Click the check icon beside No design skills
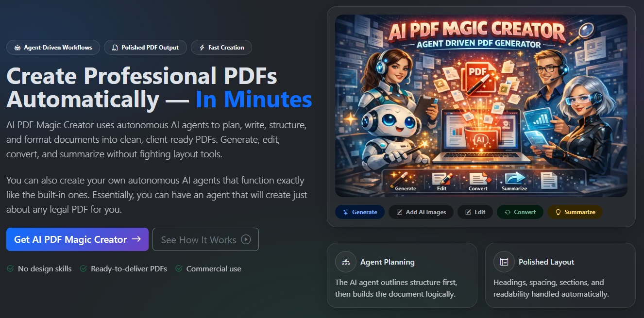Viewport: 644px width, 318px height. click(10, 268)
